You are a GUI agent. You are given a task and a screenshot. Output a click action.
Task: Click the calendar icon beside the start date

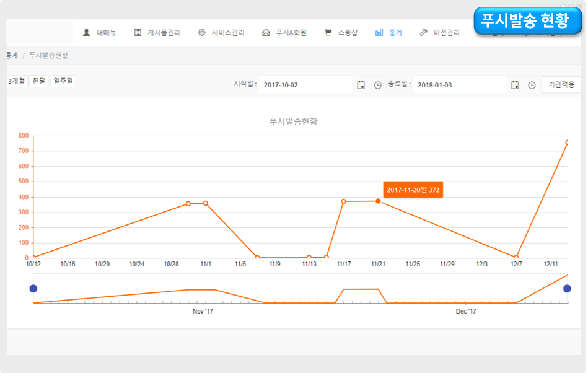pyautogui.click(x=361, y=85)
